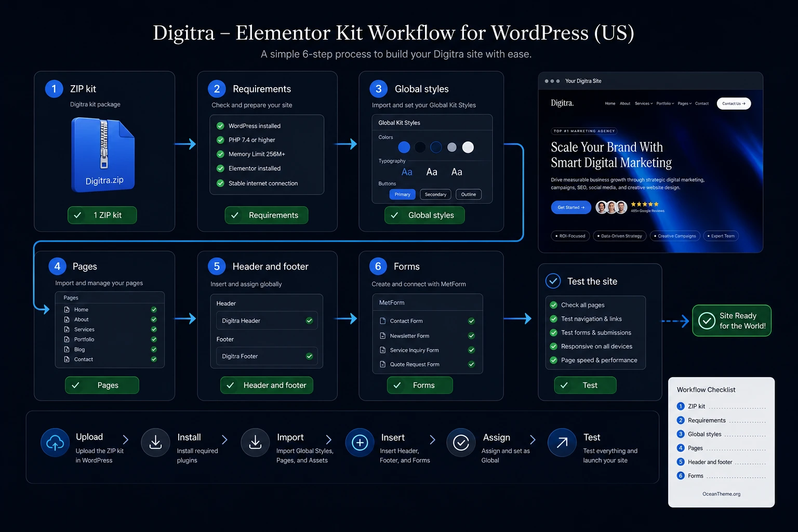Image resolution: width=798 pixels, height=532 pixels.
Task: Click the Digitra.zip file icon
Action: click(103, 155)
